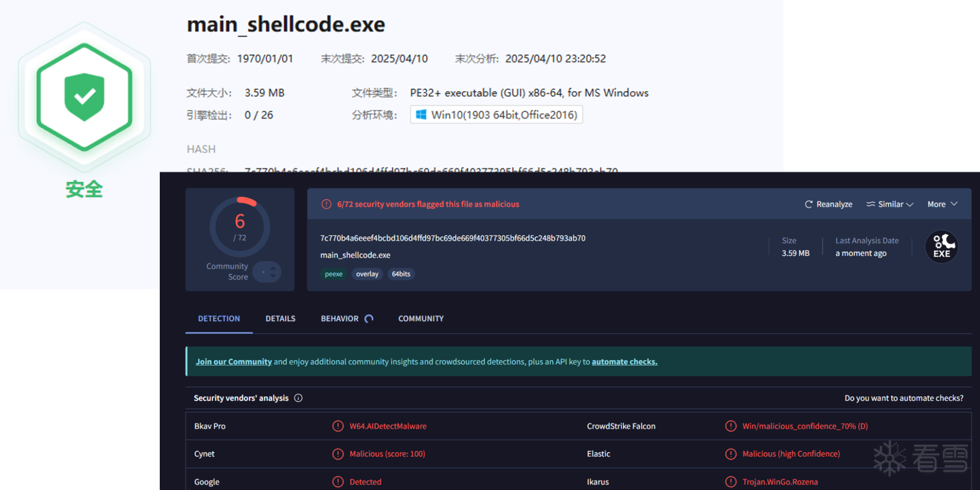This screenshot has width=980, height=490.
Task: Click the Google vendor name
Action: point(207,482)
